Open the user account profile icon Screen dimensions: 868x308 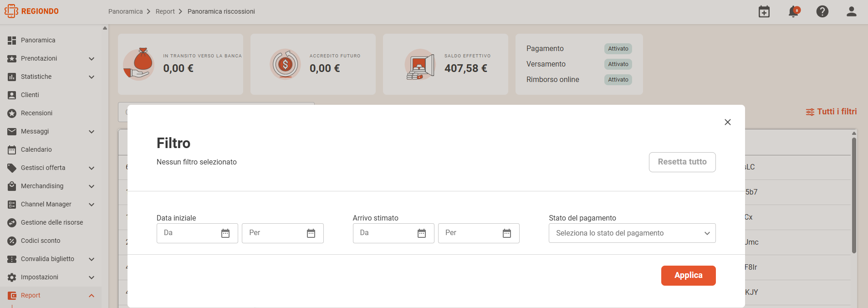(851, 11)
